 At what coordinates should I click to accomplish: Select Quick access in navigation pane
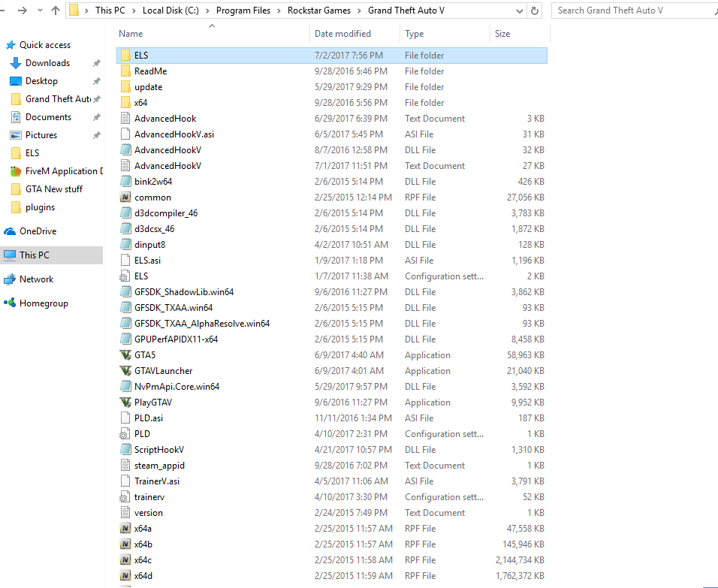coord(45,45)
